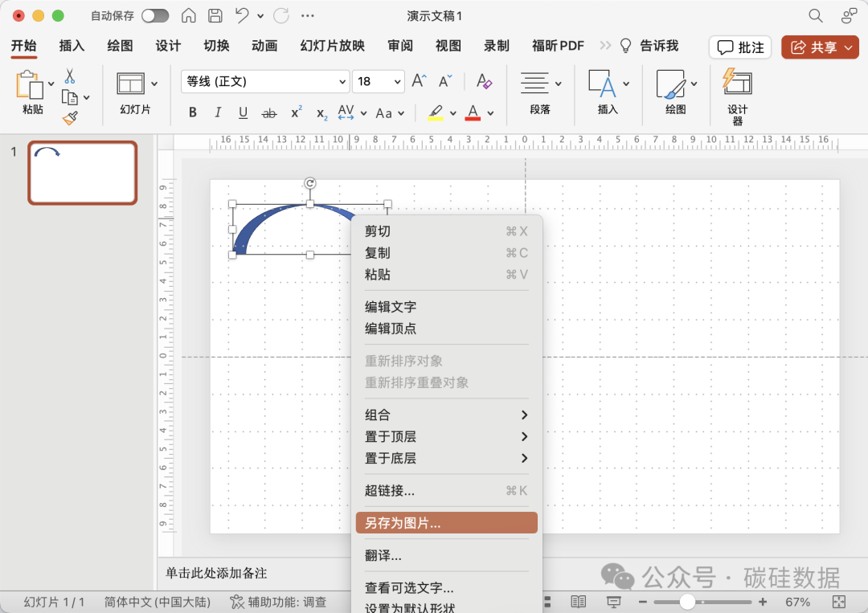Click the format painter brush icon

70,118
